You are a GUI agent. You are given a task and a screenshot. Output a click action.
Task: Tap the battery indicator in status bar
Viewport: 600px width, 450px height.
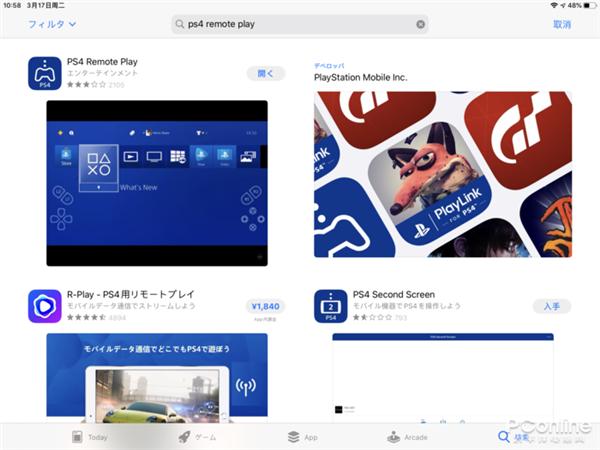590,5
